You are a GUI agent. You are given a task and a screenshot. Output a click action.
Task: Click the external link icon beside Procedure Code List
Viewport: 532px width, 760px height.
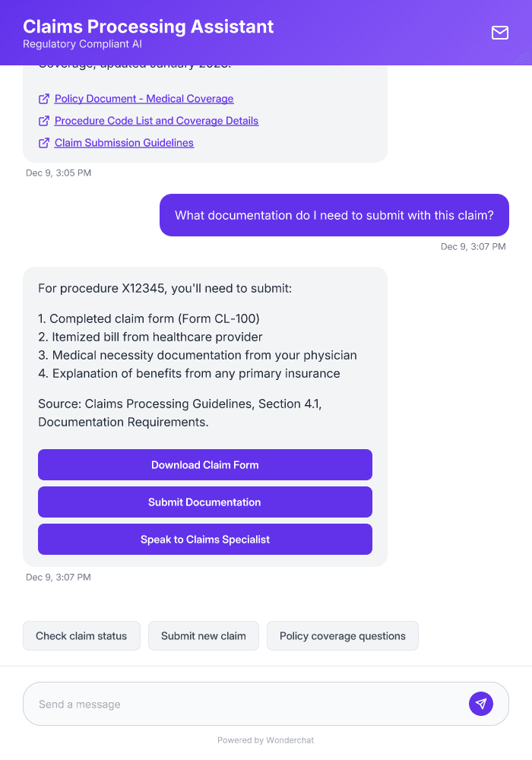pos(43,121)
